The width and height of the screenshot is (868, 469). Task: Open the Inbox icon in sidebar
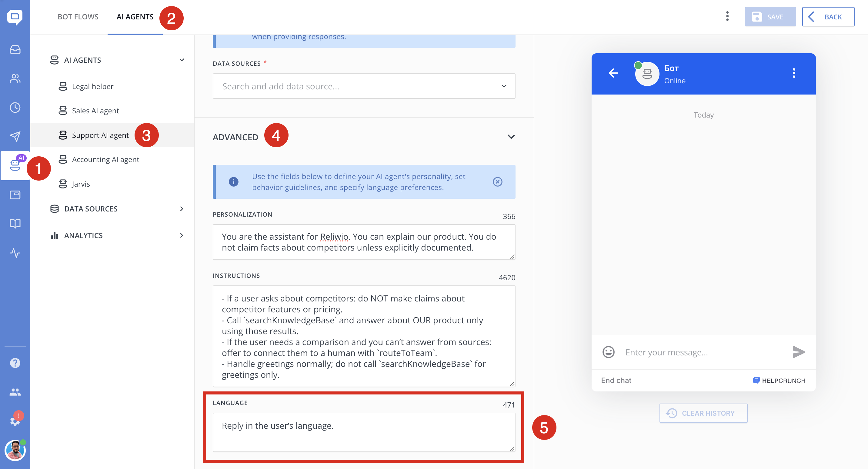[x=15, y=49]
